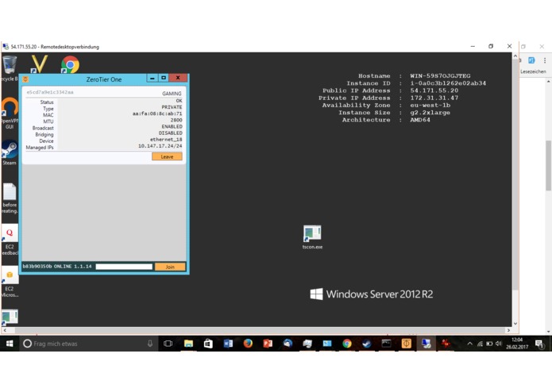Switch to the Remote Desktop taskbar icon
Viewport: 552px width, 392px height.
pos(426,344)
